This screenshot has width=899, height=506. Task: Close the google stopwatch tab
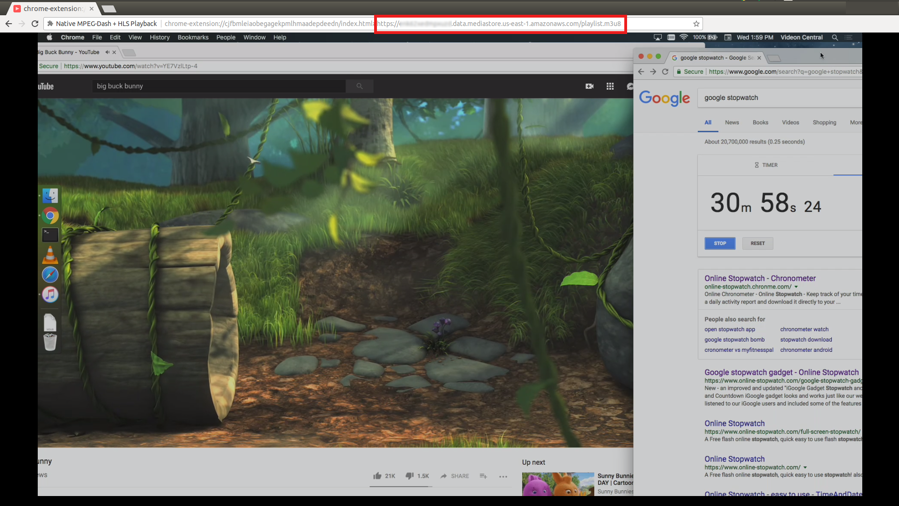coord(759,58)
